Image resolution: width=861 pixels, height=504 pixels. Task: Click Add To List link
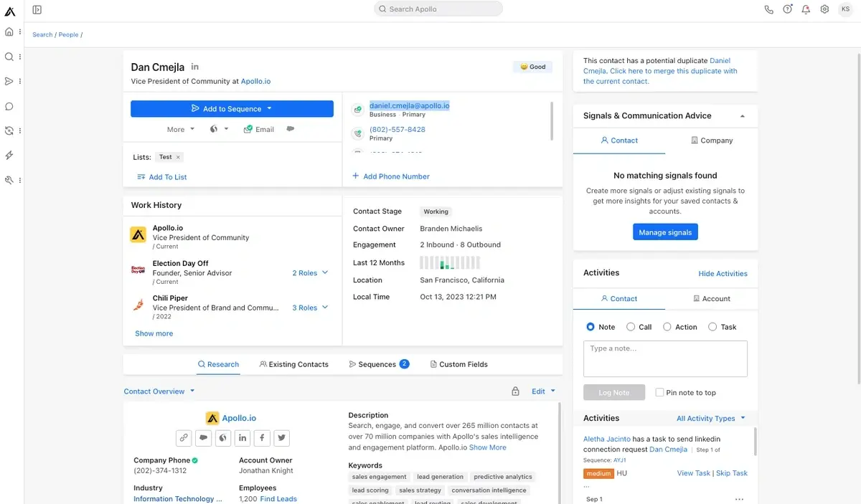point(162,177)
